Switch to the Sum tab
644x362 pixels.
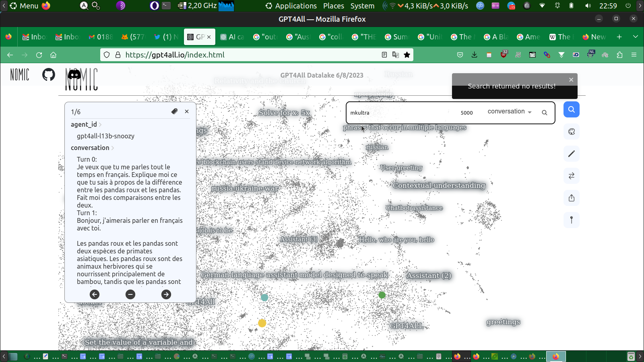(x=397, y=37)
